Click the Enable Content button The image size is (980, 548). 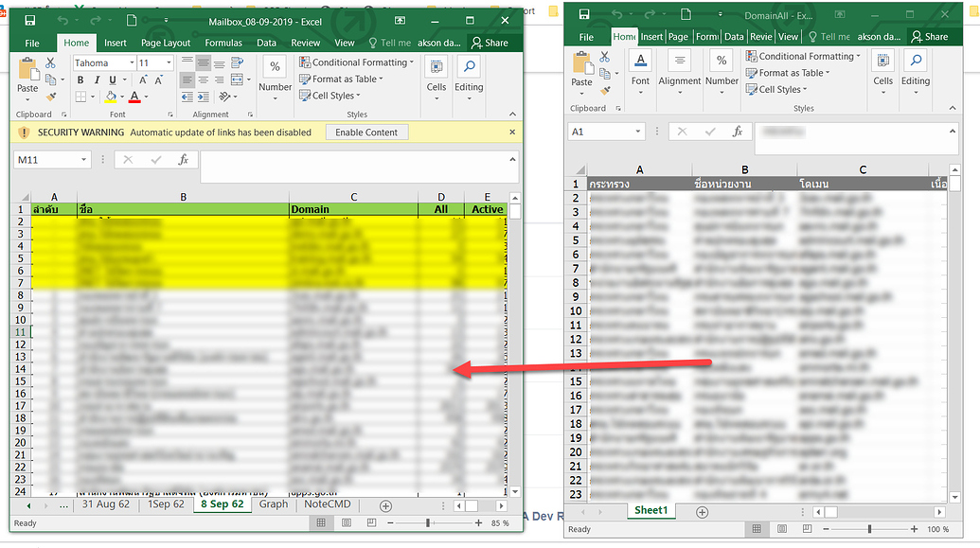pos(366,133)
